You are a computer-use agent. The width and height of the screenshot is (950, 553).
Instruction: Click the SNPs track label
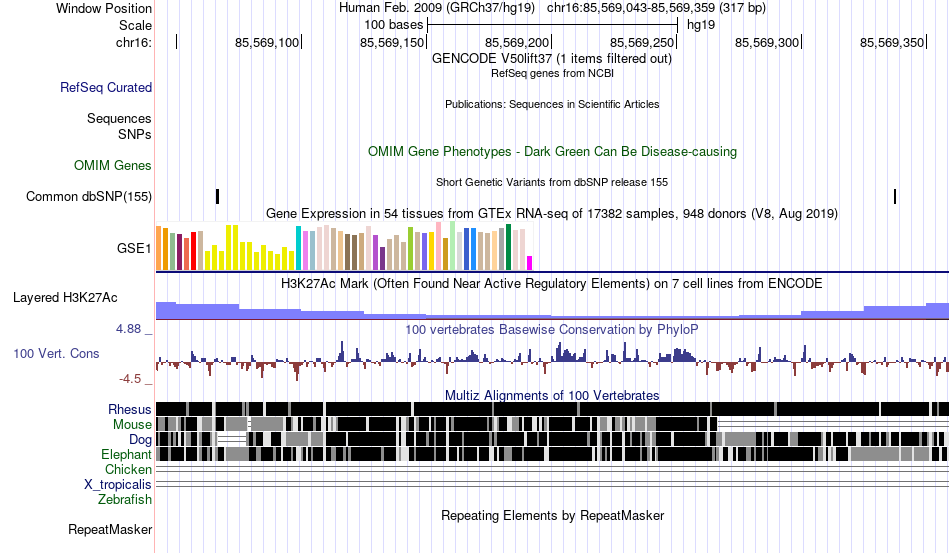(135, 134)
